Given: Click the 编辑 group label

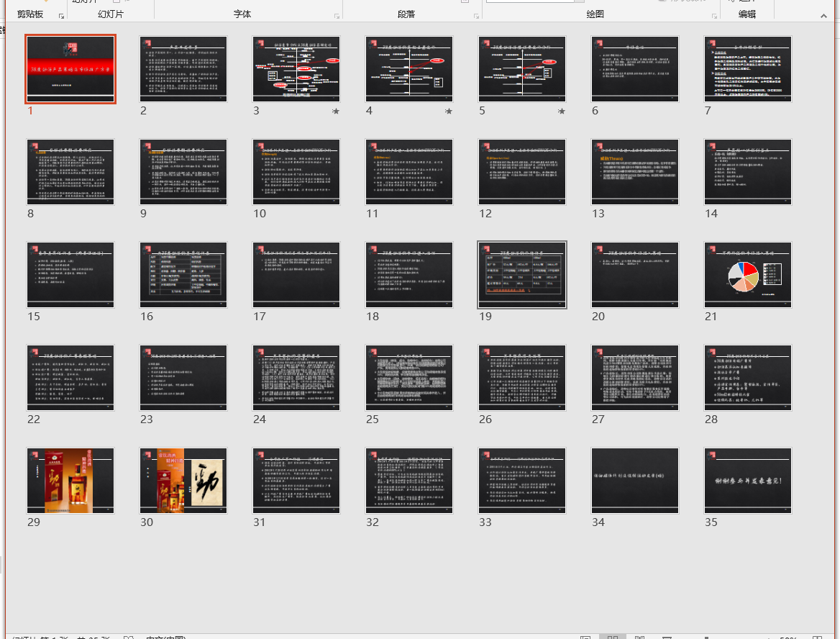Looking at the screenshot, I should click(x=747, y=14).
